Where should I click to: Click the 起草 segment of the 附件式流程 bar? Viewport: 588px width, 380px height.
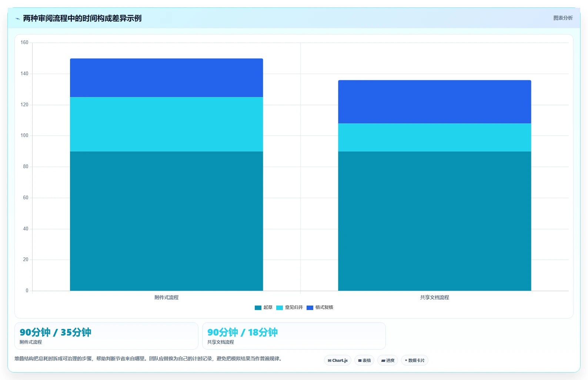[167, 221]
